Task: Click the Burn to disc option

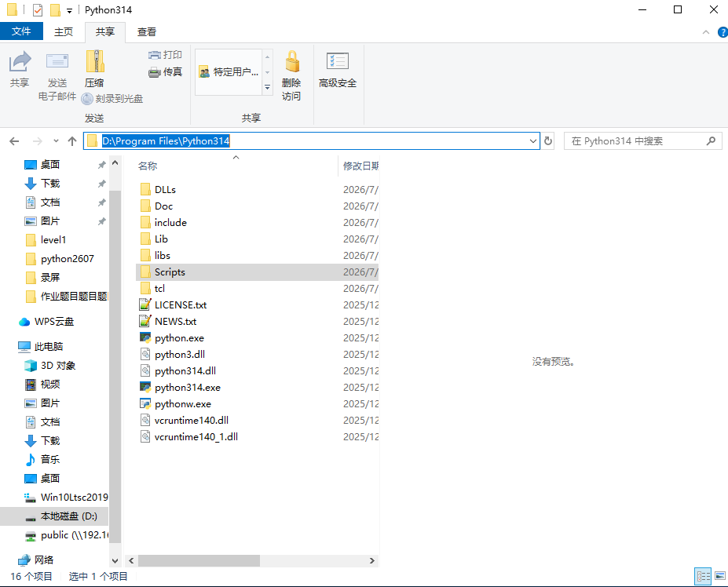Action: pos(112,98)
